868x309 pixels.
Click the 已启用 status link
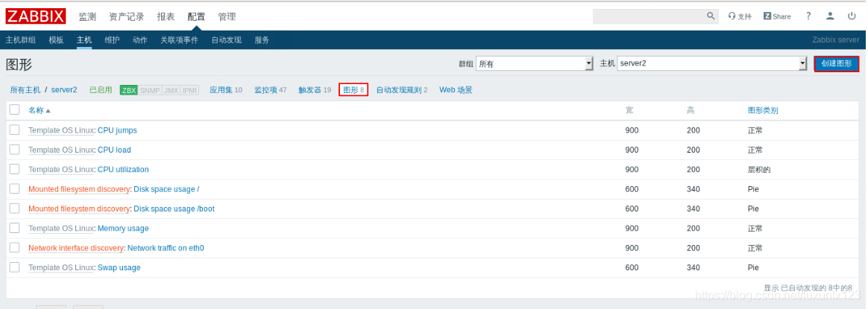pyautogui.click(x=101, y=89)
